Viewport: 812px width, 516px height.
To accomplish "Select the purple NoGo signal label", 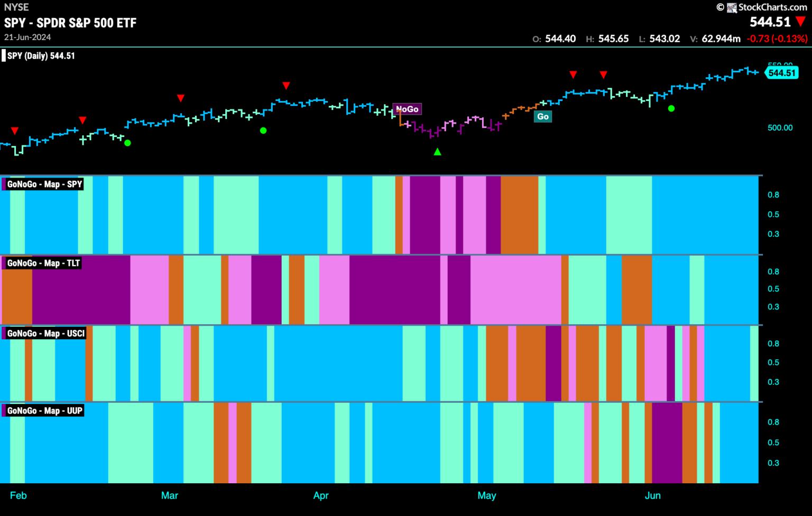I will 407,109.
